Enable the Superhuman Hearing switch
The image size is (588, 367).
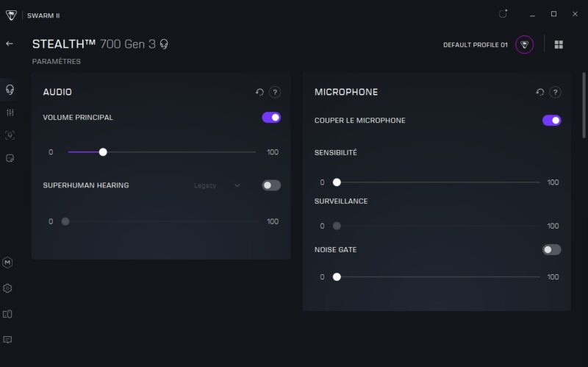coord(271,185)
